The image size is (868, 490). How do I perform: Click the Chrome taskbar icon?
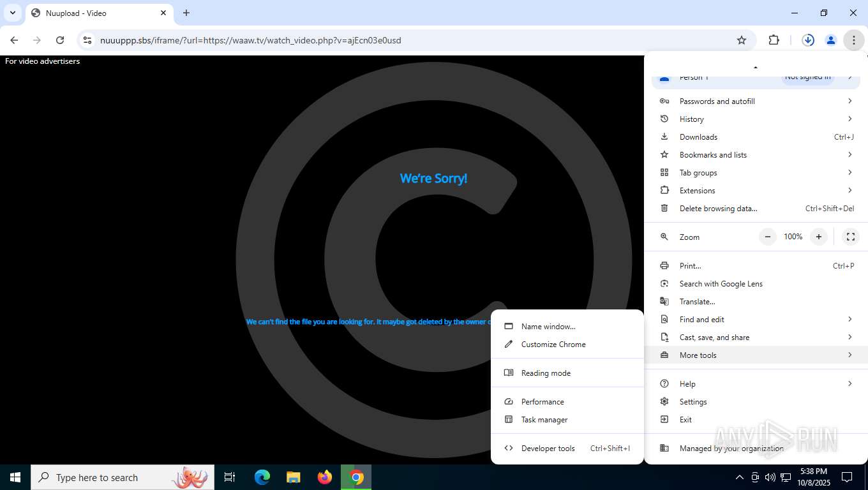356,477
